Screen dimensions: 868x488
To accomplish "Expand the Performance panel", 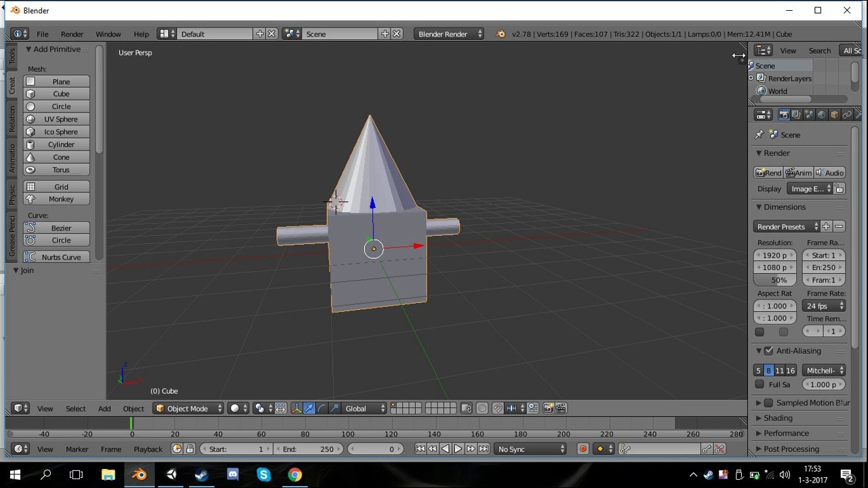I will tap(786, 433).
